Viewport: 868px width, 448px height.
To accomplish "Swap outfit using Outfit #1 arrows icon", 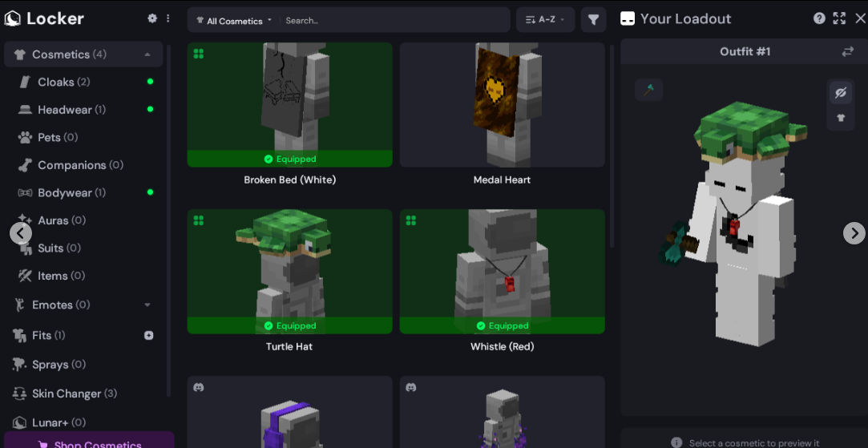I will pos(847,51).
